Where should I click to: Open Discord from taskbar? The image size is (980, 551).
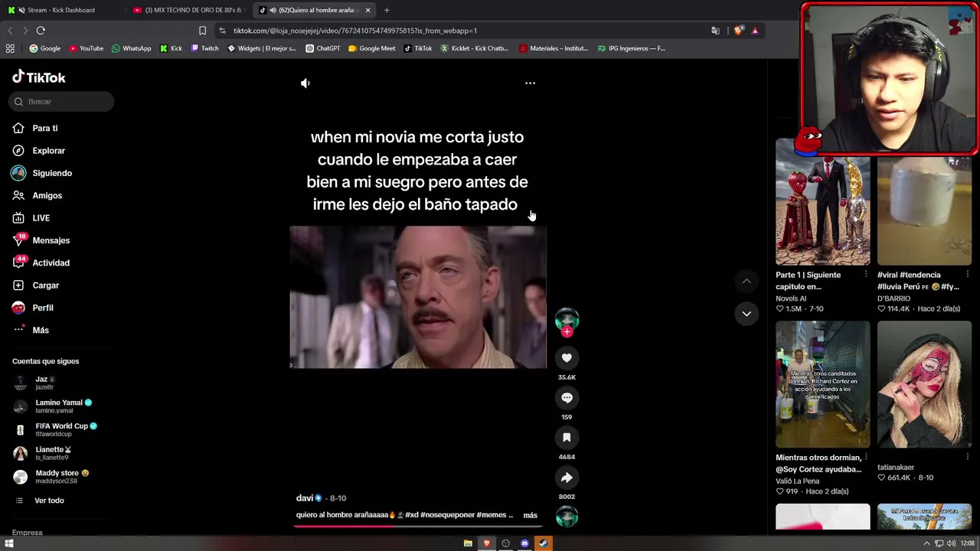pyautogui.click(x=524, y=543)
